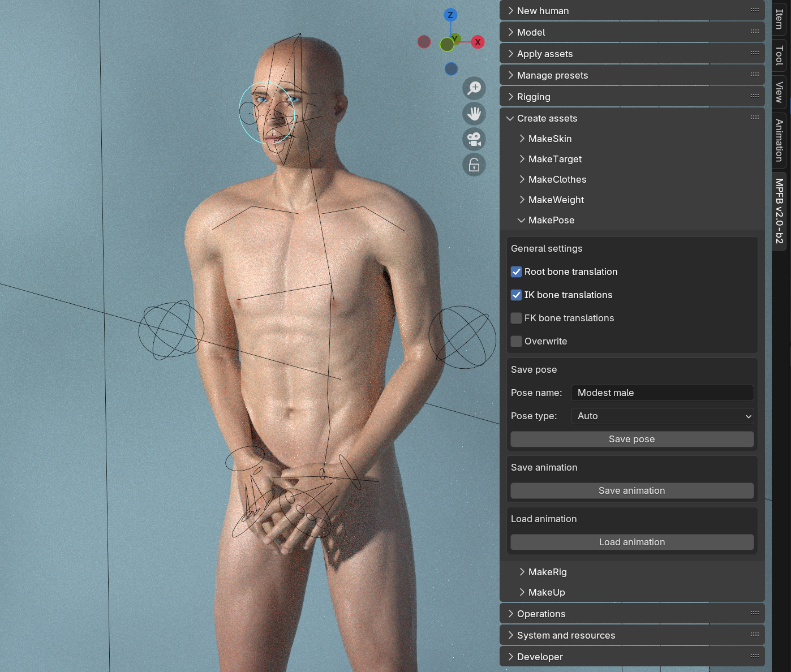The height and width of the screenshot is (672, 791).
Task: Switch to the Item sidebar tab
Action: click(x=779, y=19)
